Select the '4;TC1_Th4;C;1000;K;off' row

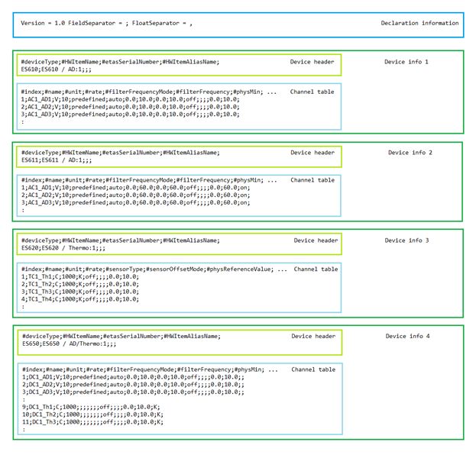(x=80, y=299)
